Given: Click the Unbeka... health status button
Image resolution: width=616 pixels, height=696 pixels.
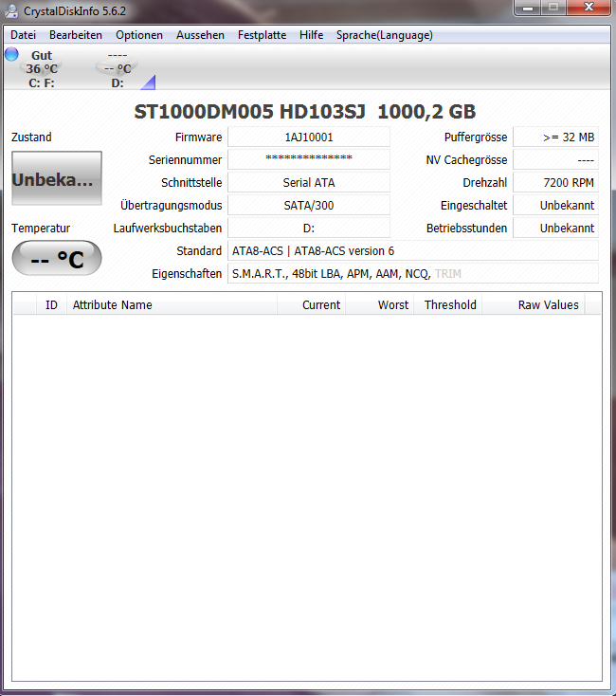Looking at the screenshot, I should (x=57, y=178).
